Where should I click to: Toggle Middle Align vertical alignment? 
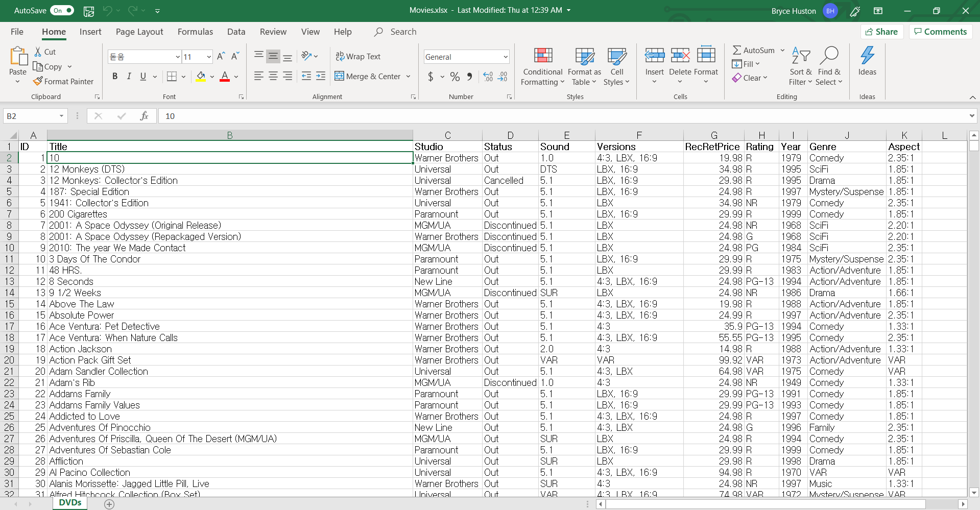[x=273, y=56]
